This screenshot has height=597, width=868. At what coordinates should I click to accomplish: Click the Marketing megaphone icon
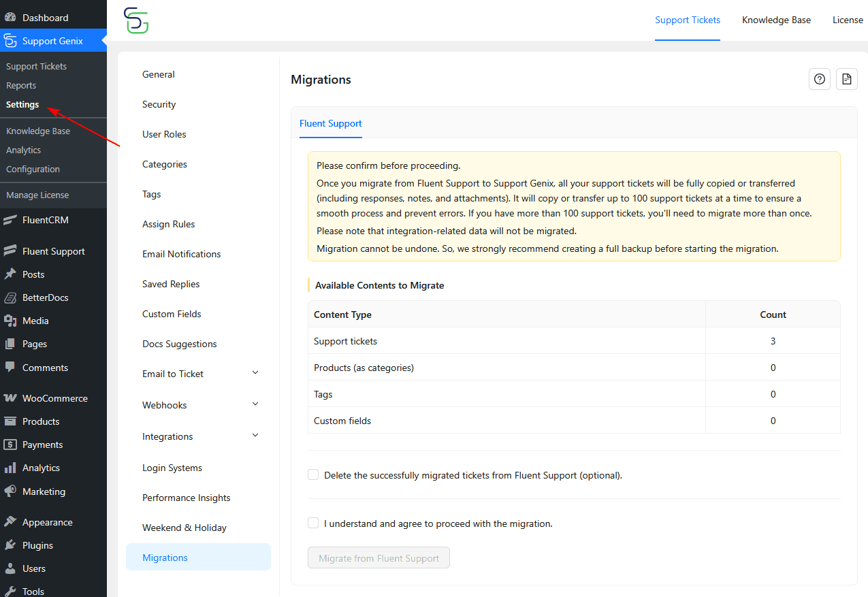tap(10, 491)
